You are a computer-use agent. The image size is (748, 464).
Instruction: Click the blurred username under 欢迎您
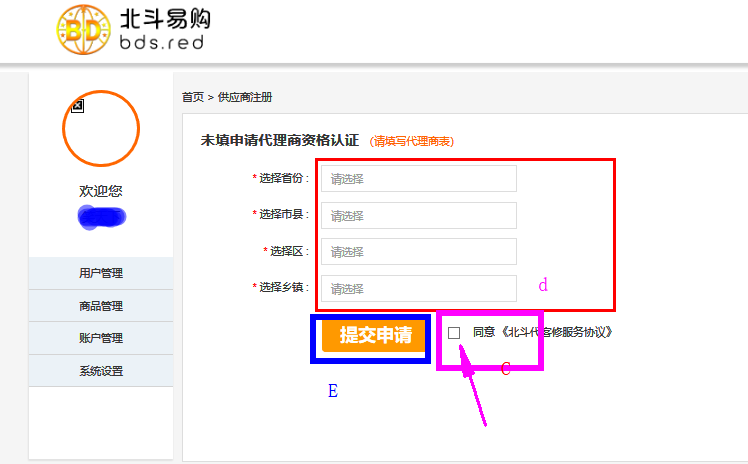(x=102, y=216)
